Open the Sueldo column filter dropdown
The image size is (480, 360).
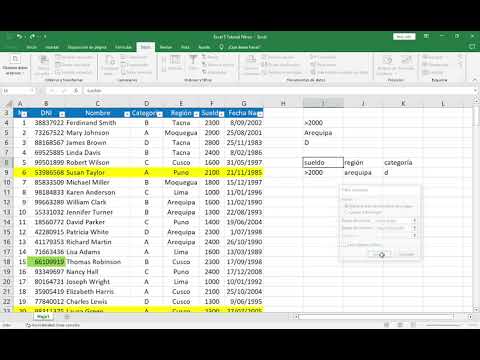tap(222, 114)
